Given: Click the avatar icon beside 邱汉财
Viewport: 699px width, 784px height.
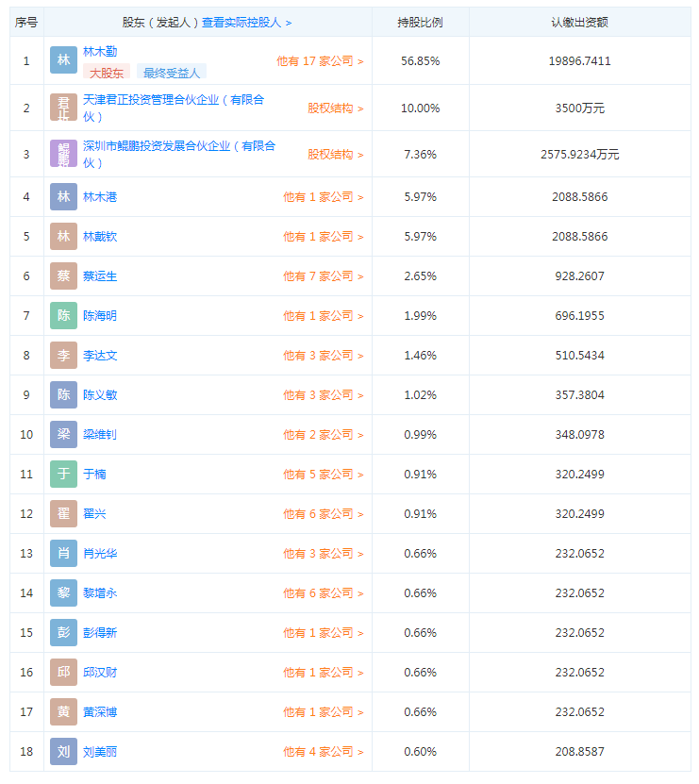Looking at the screenshot, I should coord(63,673).
